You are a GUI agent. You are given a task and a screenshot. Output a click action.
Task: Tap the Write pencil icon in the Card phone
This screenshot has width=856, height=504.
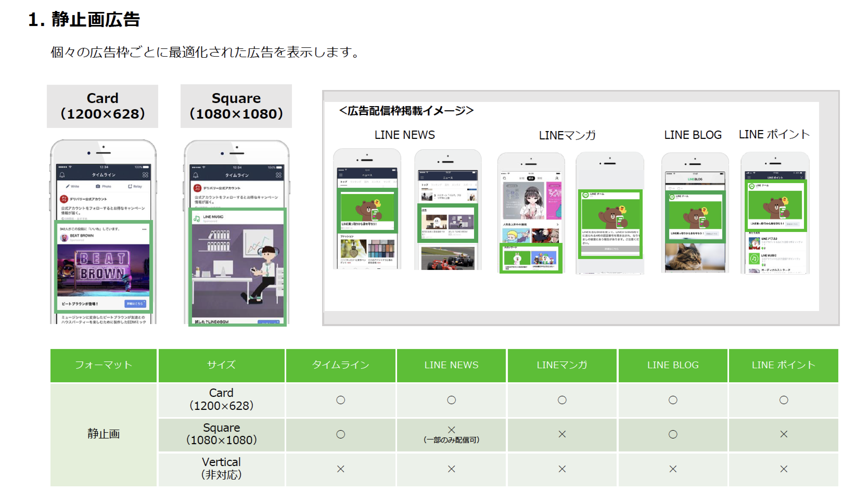pyautogui.click(x=68, y=186)
